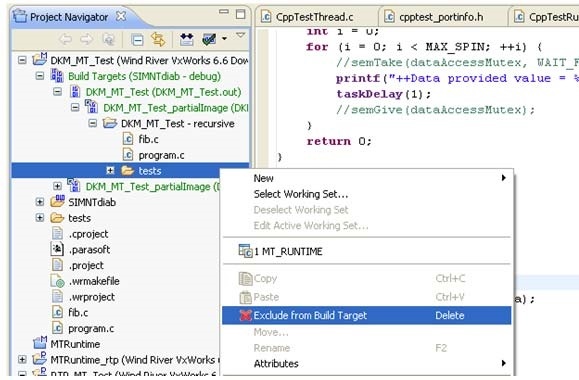Open dropdown arrow beside checkmark icon

click(224, 38)
